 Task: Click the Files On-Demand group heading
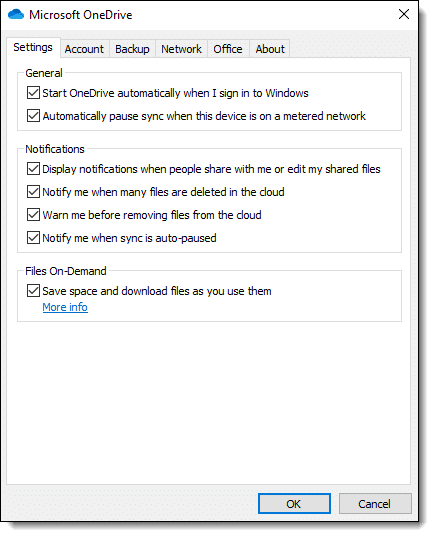66,271
